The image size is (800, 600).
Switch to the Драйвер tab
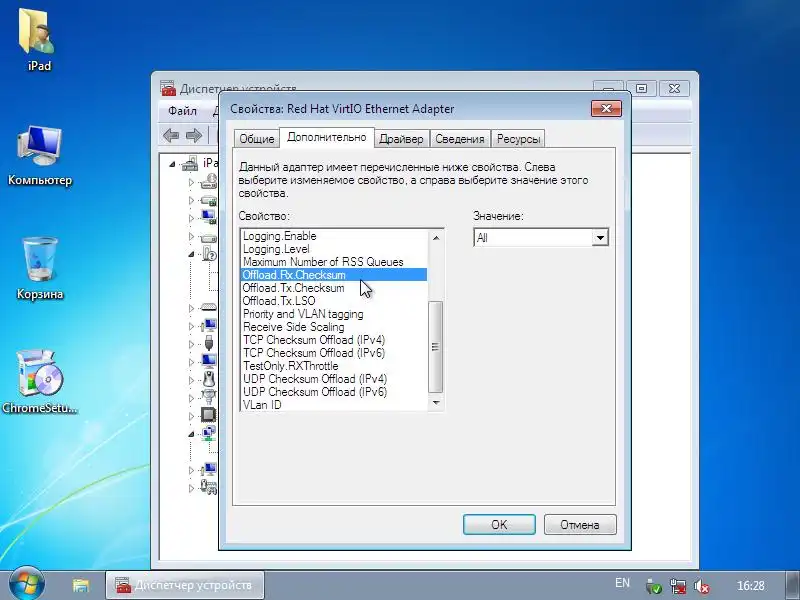coord(402,139)
